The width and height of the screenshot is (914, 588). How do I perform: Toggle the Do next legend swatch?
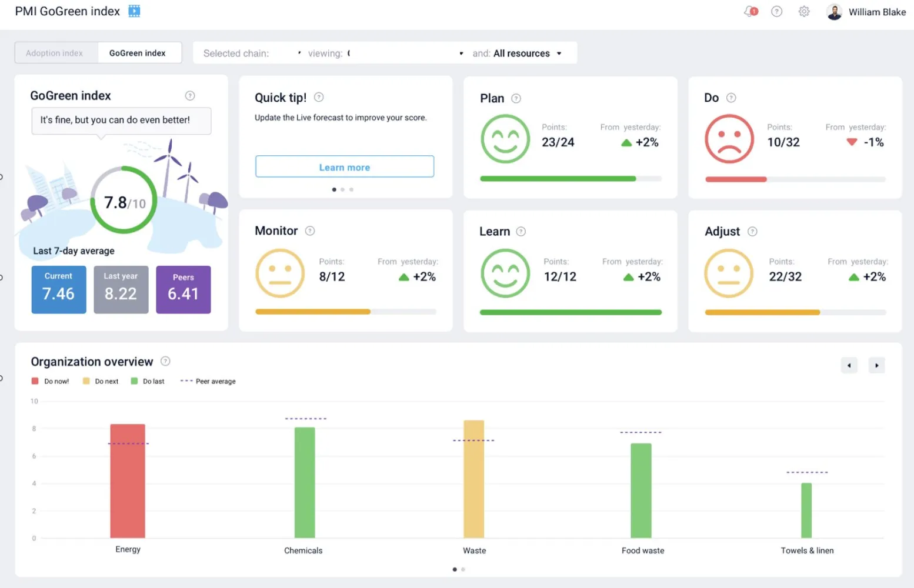[86, 381]
